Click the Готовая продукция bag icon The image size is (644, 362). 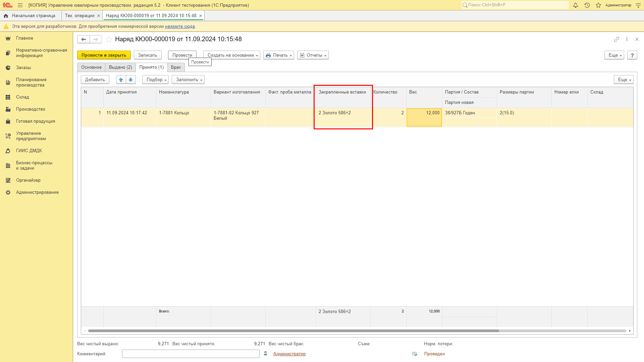coord(8,121)
